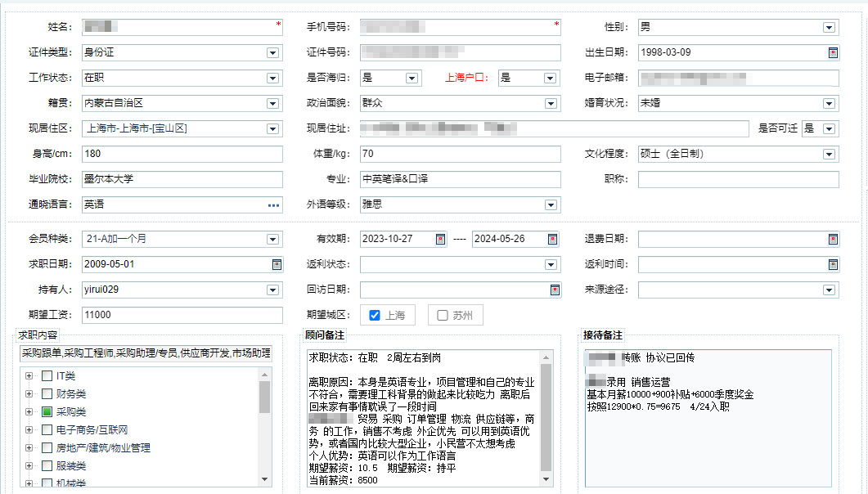This screenshot has width=868, height=494.
Task: Check the 服装类 category box
Action: point(47,466)
